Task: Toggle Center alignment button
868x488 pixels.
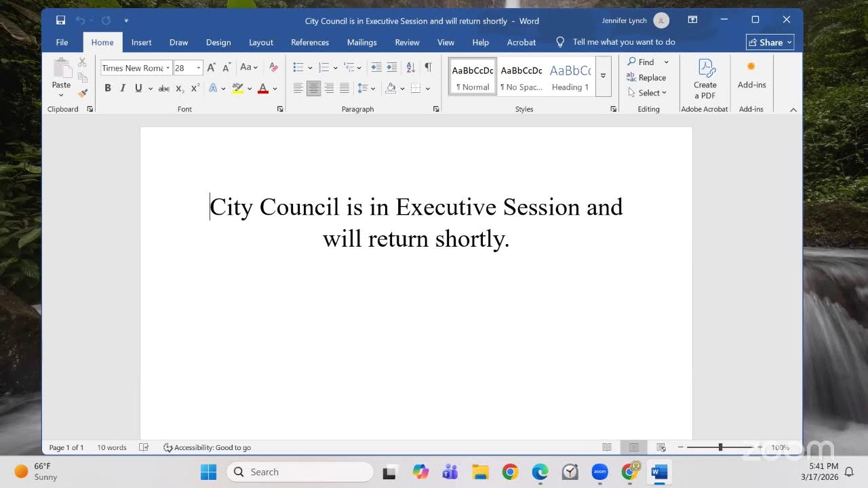Action: click(x=313, y=88)
